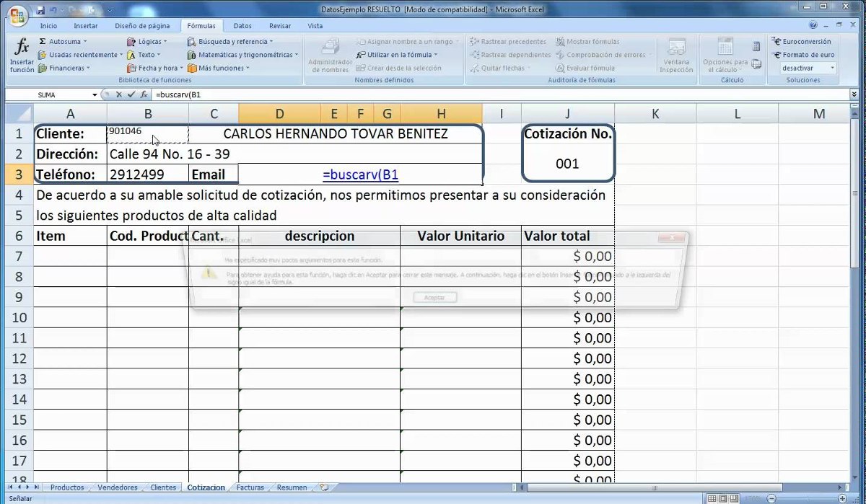This screenshot has width=866, height=504.
Task: Click the Formato de euro button
Action: tap(803, 55)
